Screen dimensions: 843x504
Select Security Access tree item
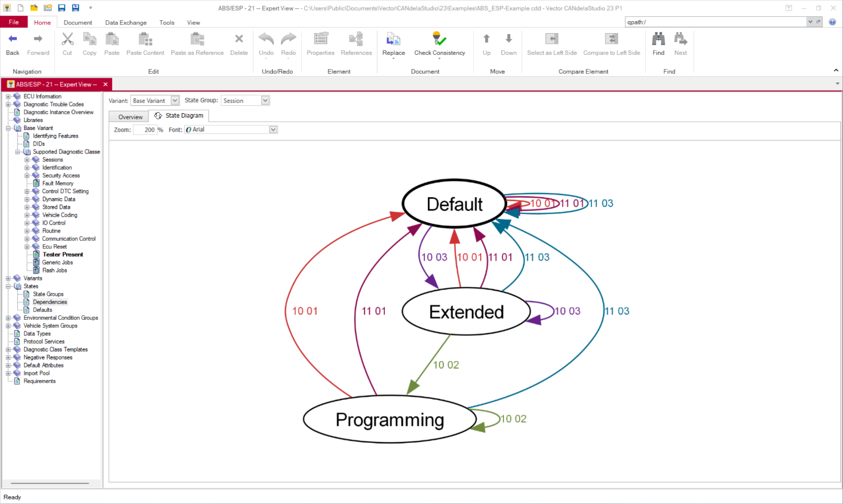61,175
